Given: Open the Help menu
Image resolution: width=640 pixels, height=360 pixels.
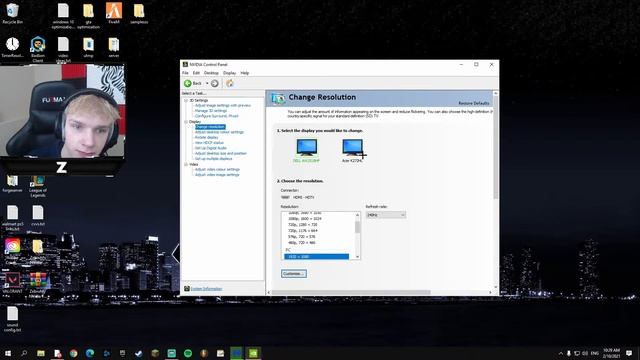Looking at the screenshot, I should pyautogui.click(x=245, y=73).
